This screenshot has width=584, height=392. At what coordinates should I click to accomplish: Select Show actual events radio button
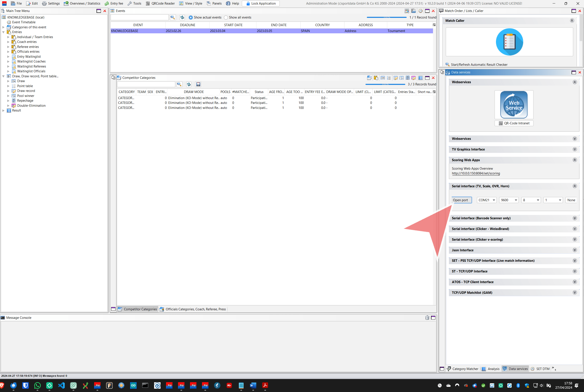coord(191,17)
